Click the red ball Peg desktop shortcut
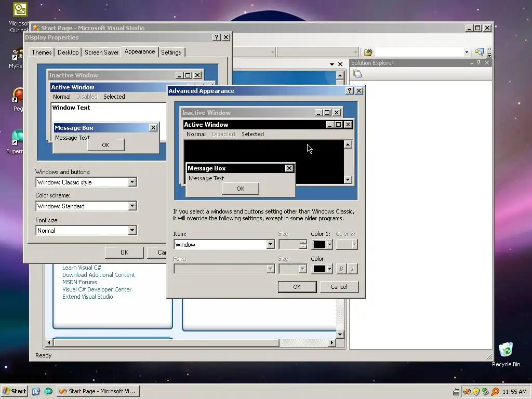 click(18, 95)
